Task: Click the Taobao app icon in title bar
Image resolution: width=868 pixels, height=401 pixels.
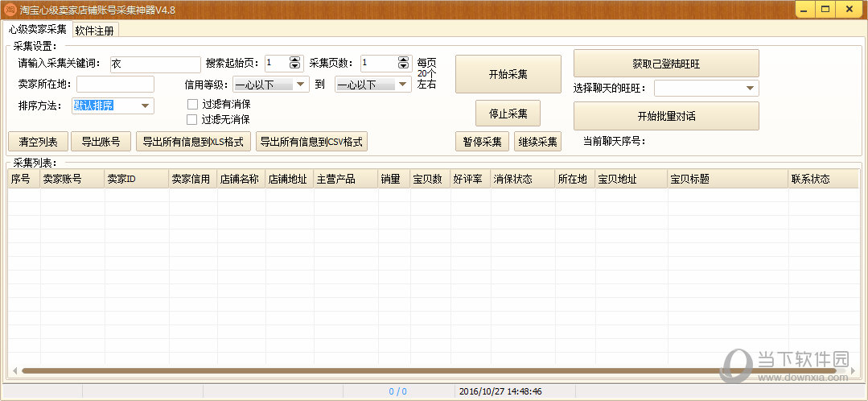Action: pyautogui.click(x=10, y=10)
